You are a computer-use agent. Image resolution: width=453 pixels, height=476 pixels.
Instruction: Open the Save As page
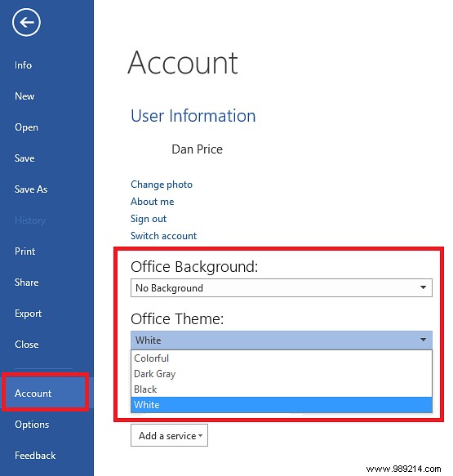pos(31,189)
